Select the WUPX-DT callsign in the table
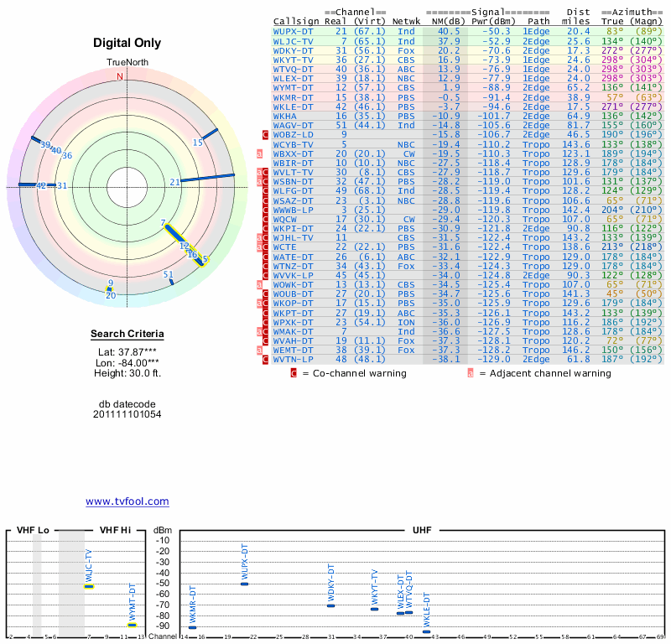Viewport: 671px width, 644px height. [293, 31]
